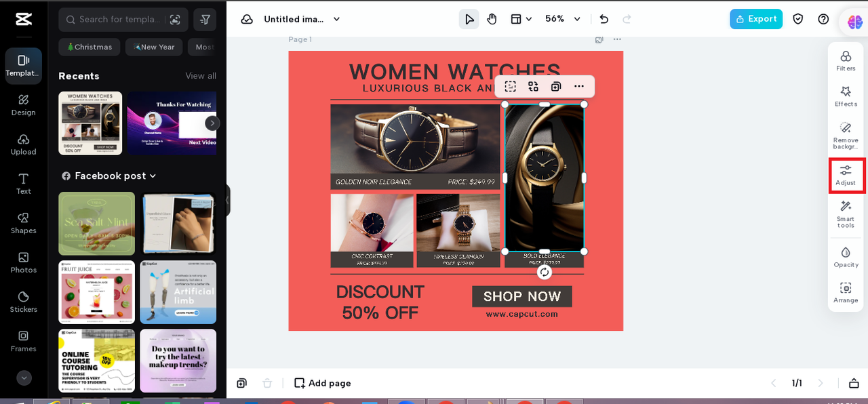
Task: Choose the makeup trends template
Action: pyautogui.click(x=178, y=361)
